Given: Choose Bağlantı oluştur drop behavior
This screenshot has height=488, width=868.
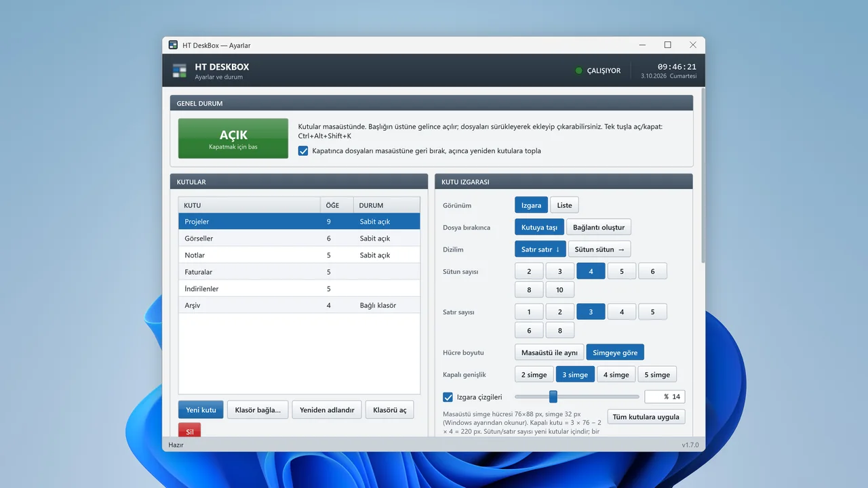Looking at the screenshot, I should tap(599, 227).
